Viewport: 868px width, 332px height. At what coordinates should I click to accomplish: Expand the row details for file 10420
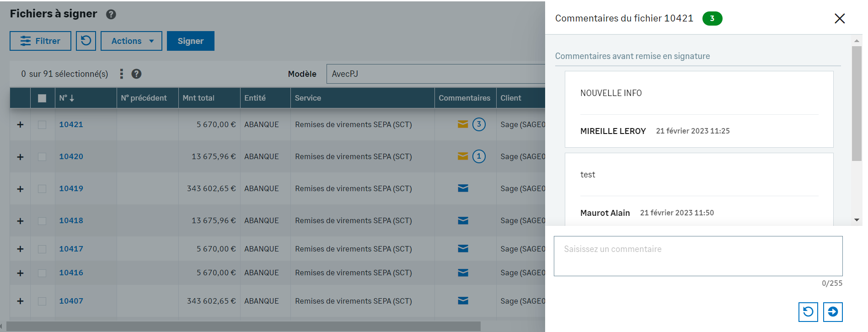coord(20,157)
